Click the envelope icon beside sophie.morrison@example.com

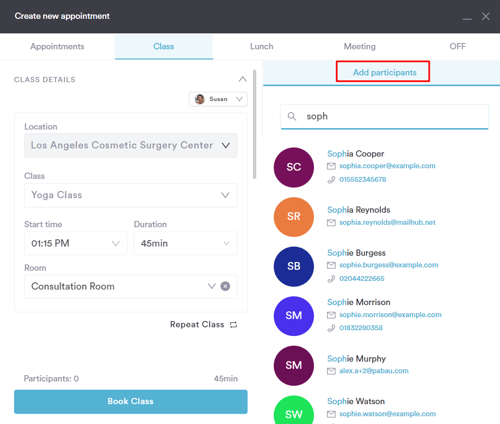[331, 315]
